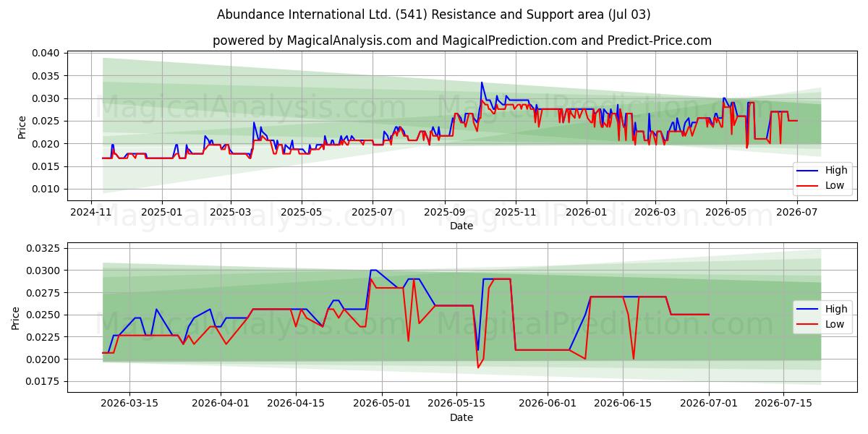Click 'High' in the top chart legend

click(837, 172)
